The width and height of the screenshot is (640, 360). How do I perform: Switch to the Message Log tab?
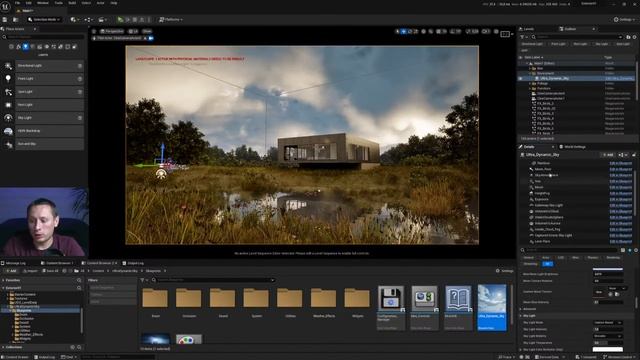13,263
